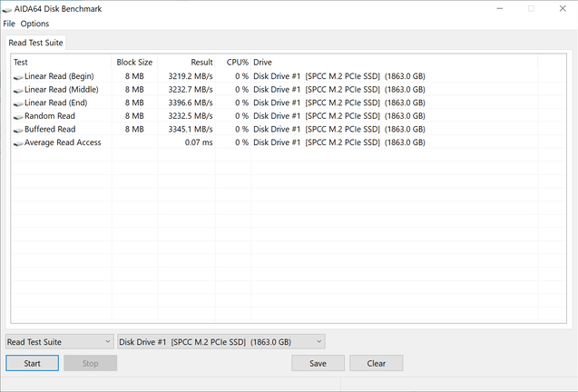Open the Read Test Suite dropdown

point(59,342)
